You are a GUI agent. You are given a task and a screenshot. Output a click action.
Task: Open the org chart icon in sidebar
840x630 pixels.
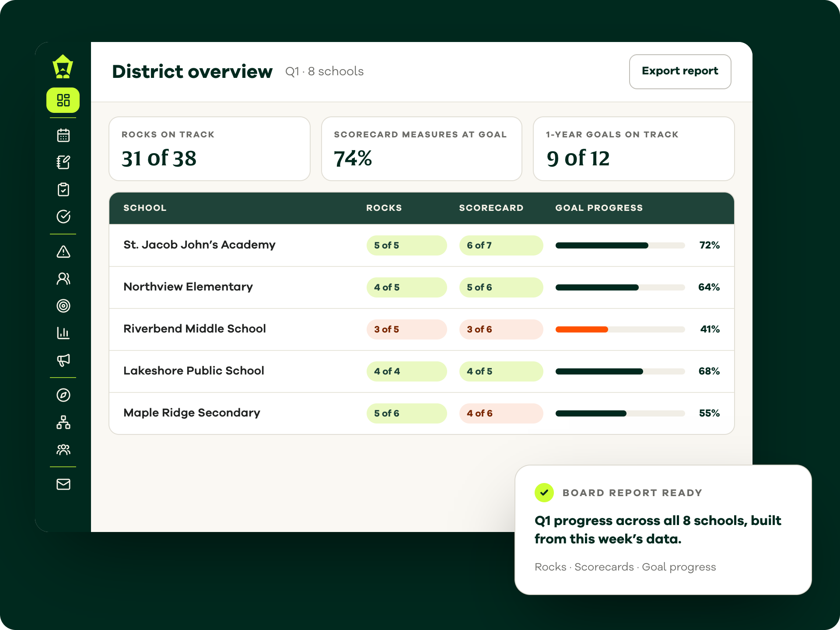click(63, 422)
